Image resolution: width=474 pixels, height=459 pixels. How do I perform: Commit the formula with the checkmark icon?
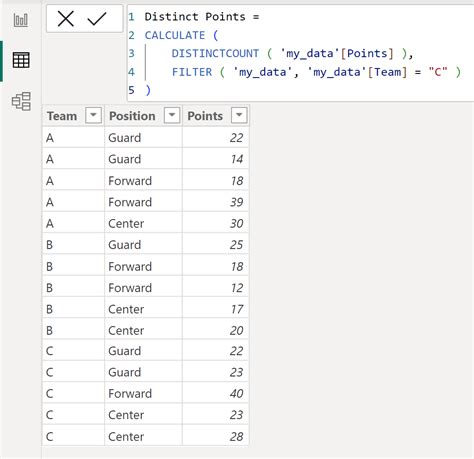(97, 19)
